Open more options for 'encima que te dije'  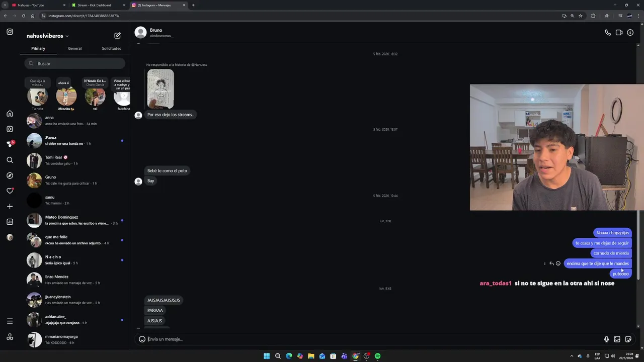pyautogui.click(x=544, y=263)
